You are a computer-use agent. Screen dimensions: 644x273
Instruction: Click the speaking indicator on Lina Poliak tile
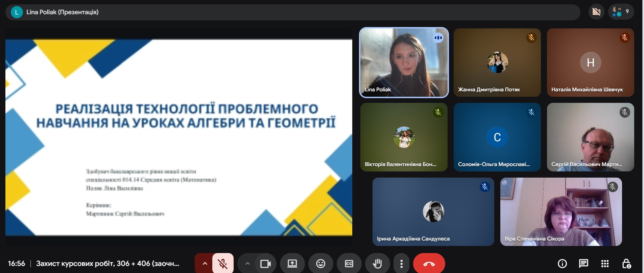tap(438, 38)
